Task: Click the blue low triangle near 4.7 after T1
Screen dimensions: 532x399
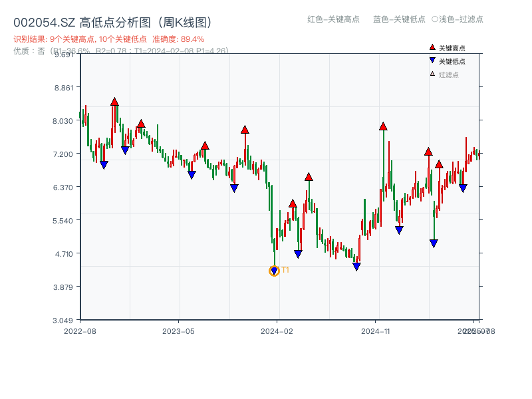Action: click(298, 254)
